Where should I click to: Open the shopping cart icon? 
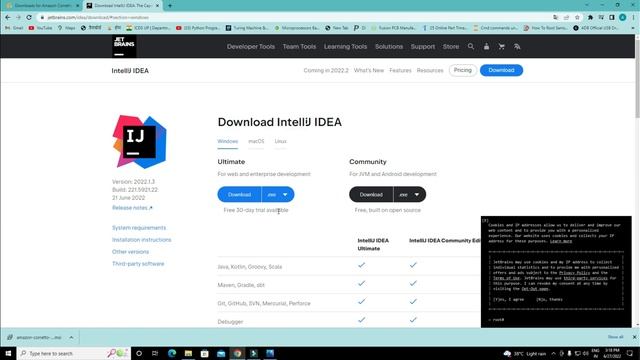click(502, 47)
